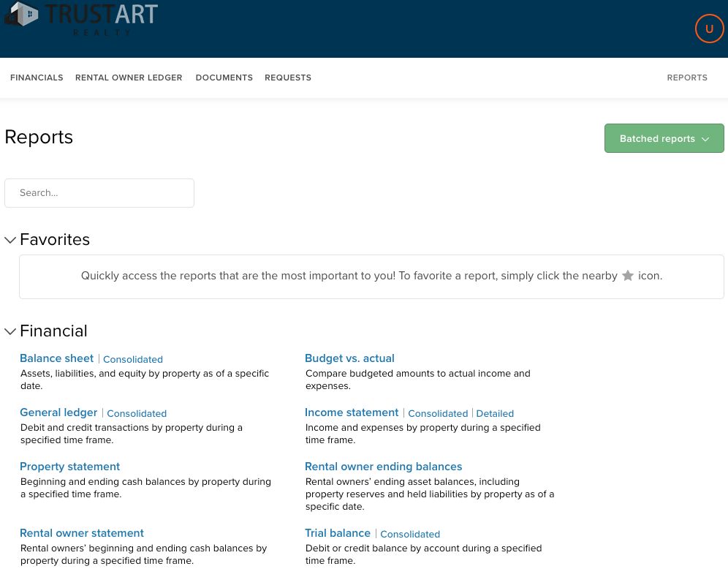Focus the report search field
The image size is (728, 577).
pyautogui.click(x=99, y=193)
